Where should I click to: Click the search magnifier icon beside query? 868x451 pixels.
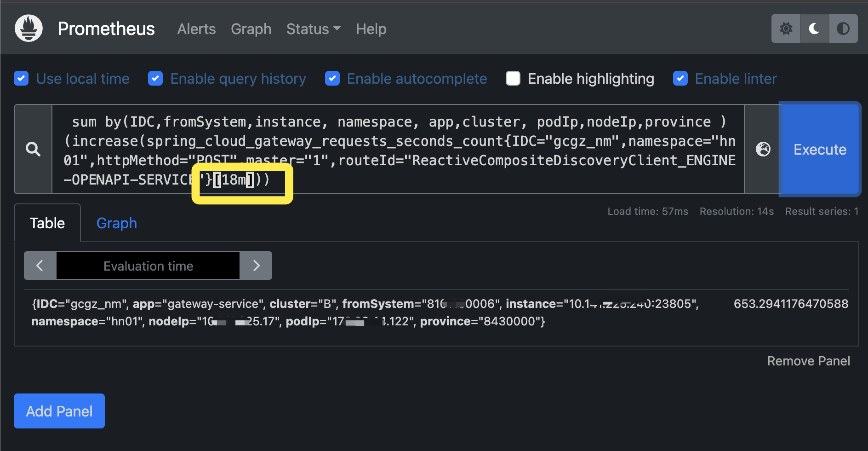pyautogui.click(x=33, y=149)
